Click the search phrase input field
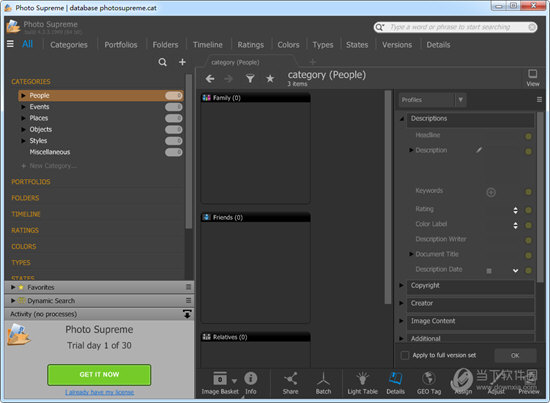Screen dimensions: 550x403 tap(457, 27)
